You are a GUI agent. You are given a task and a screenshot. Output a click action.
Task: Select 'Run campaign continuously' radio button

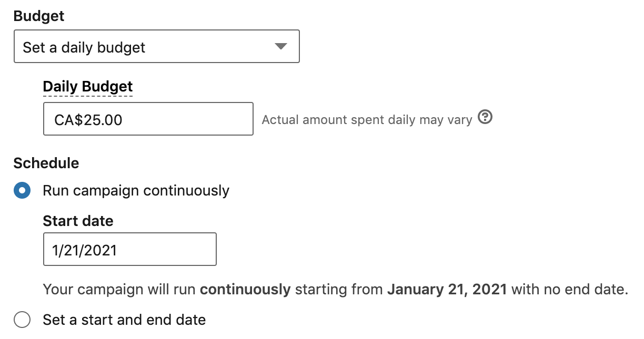pos(22,190)
